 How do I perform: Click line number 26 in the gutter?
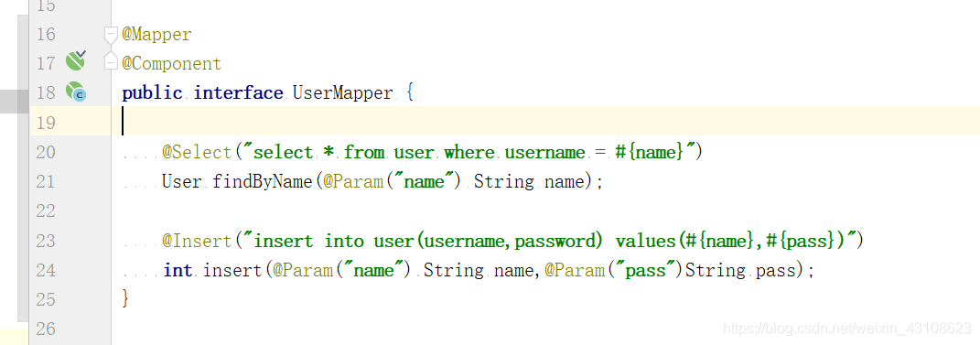(46, 329)
